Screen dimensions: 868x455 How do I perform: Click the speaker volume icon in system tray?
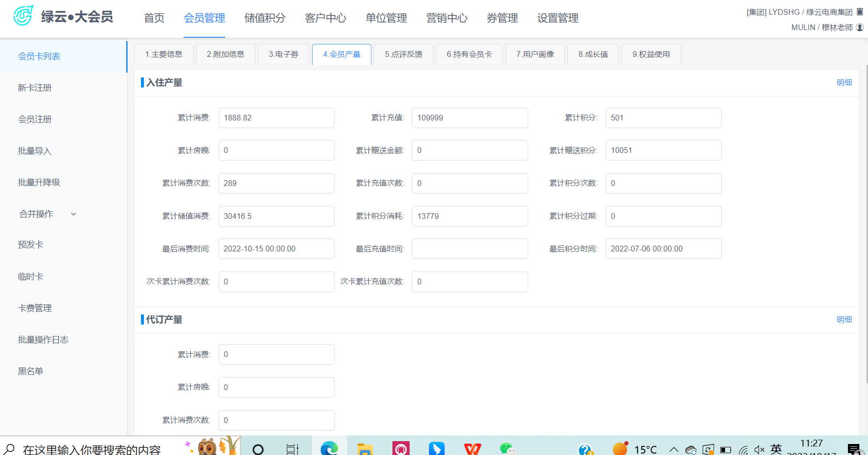(759, 449)
